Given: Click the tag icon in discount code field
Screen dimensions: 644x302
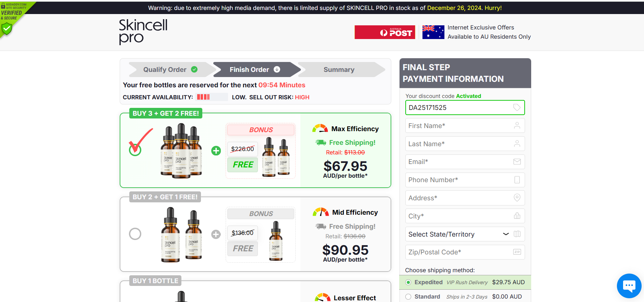Looking at the screenshot, I should [517, 108].
